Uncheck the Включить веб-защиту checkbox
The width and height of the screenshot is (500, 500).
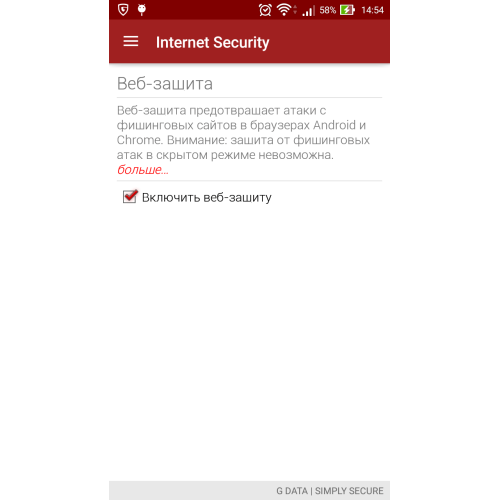click(130, 197)
